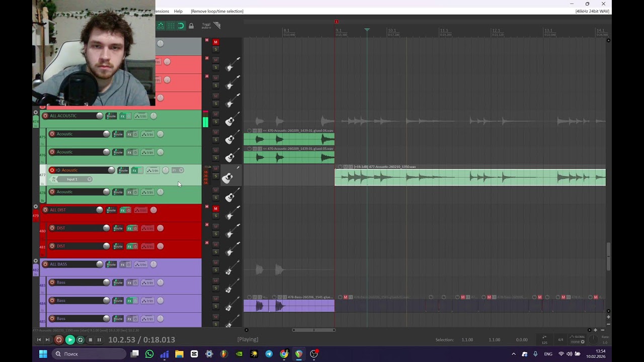Click the pan knob on ALL ACOUSTIC track

153,116
